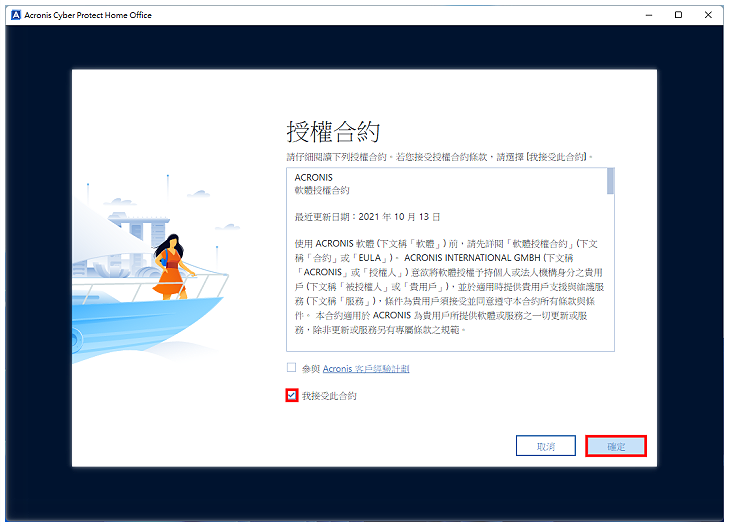730x526 pixels.
Task: Click the 確定 button
Action: click(x=616, y=446)
